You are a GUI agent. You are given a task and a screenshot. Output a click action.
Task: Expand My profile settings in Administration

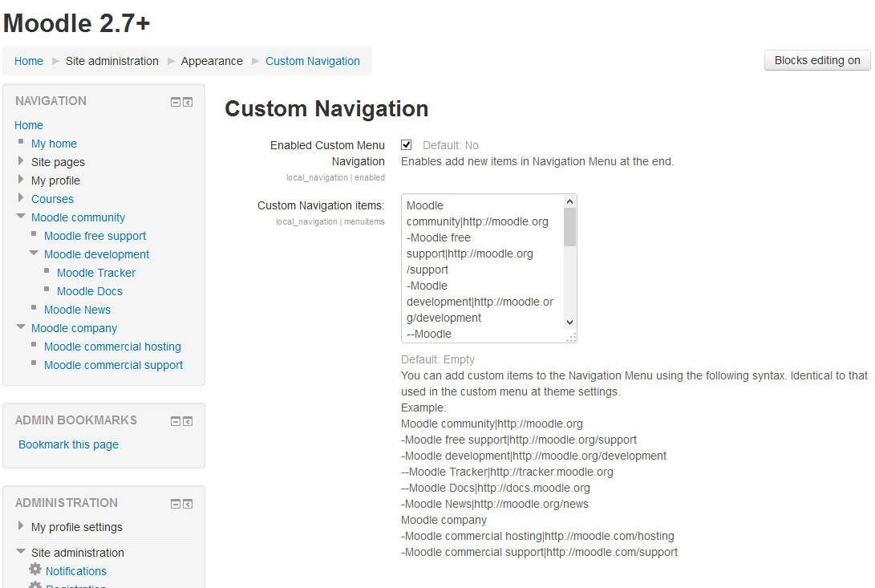(21, 526)
